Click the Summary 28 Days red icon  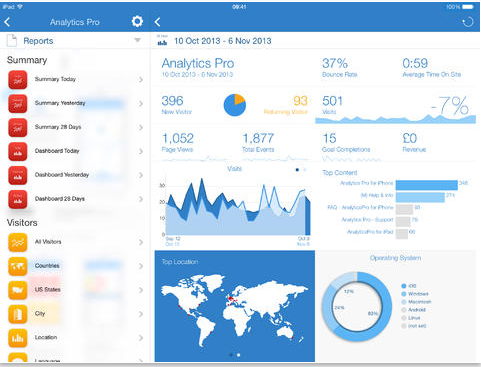(x=18, y=128)
